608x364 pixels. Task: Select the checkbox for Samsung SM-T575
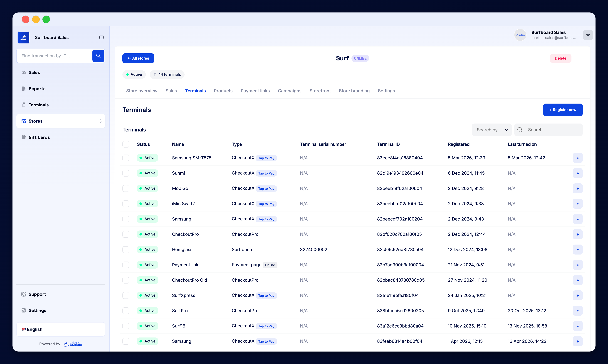click(x=126, y=158)
